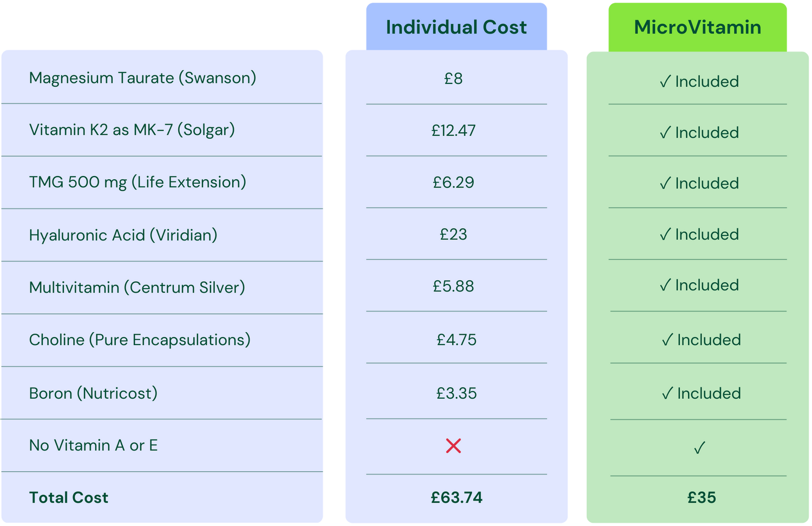Click the Included checkmark for Hyaluronic Acid
Image resolution: width=812 pixels, height=526 pixels.
(665, 235)
